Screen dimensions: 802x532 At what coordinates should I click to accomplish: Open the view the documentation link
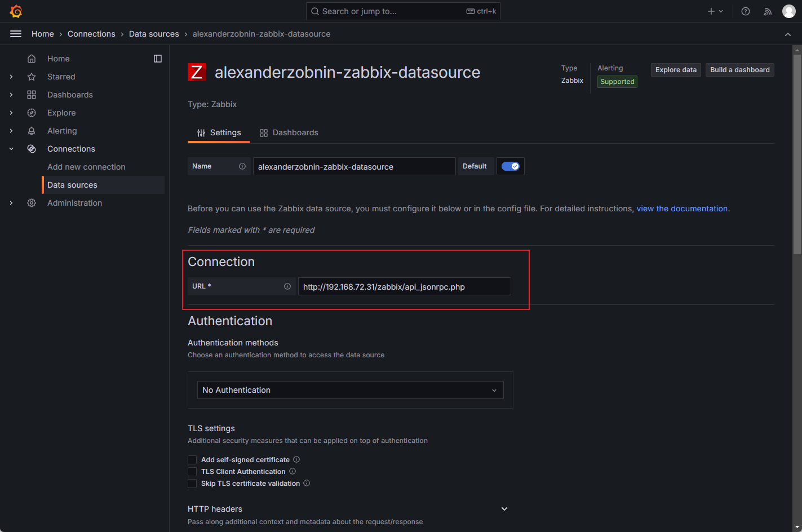(x=682, y=209)
